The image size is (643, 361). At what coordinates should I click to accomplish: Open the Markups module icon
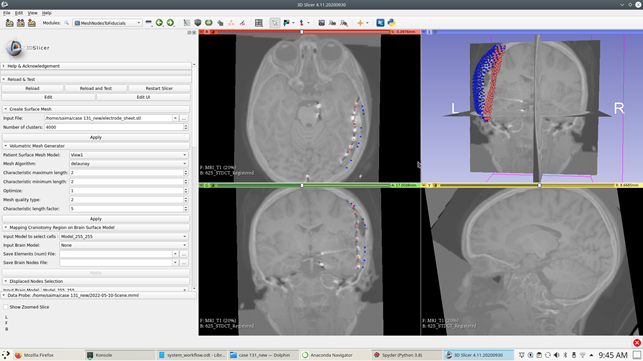(231, 23)
